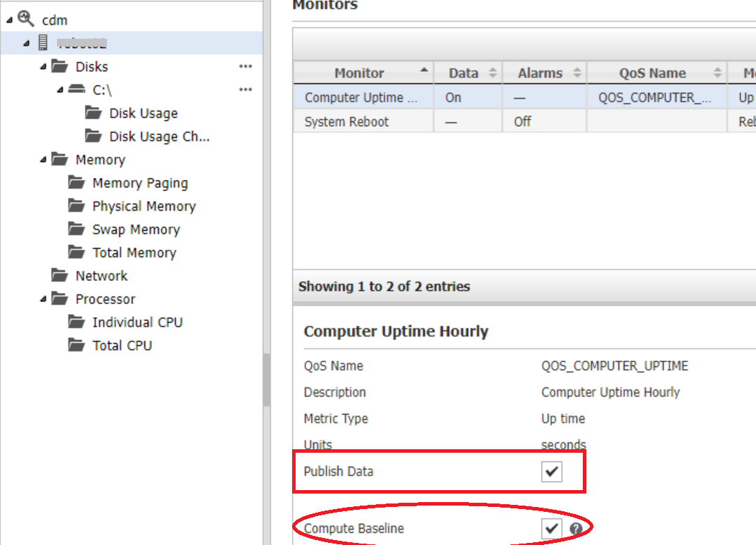Select Disk Usage tree item
Screen dimensions: 756x545
coord(143,113)
